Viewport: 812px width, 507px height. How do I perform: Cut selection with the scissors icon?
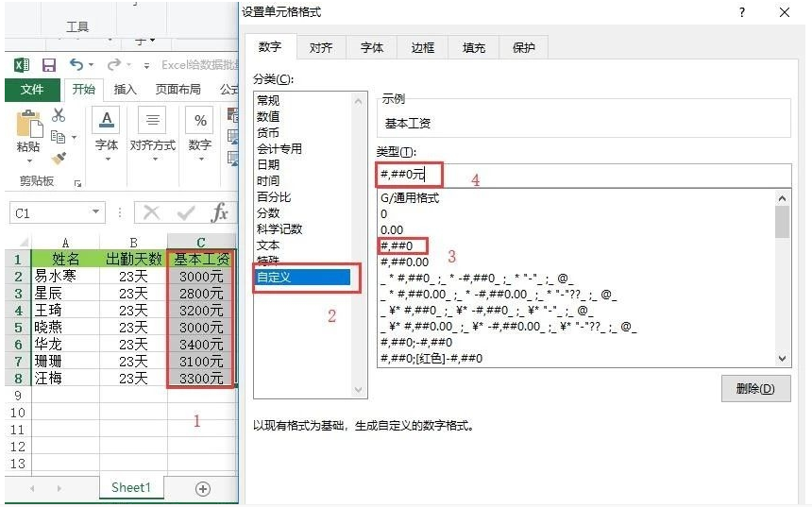(x=58, y=115)
